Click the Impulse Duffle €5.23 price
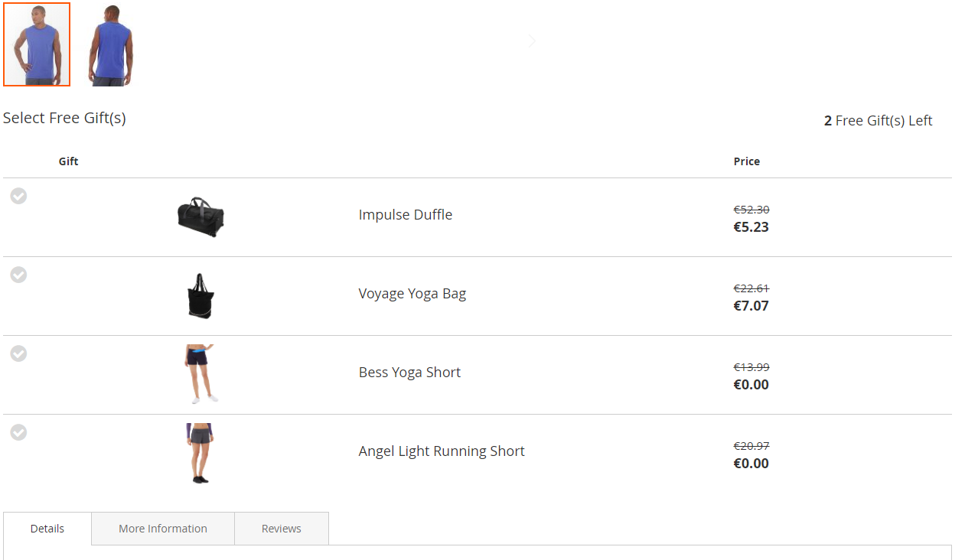 [x=751, y=227]
